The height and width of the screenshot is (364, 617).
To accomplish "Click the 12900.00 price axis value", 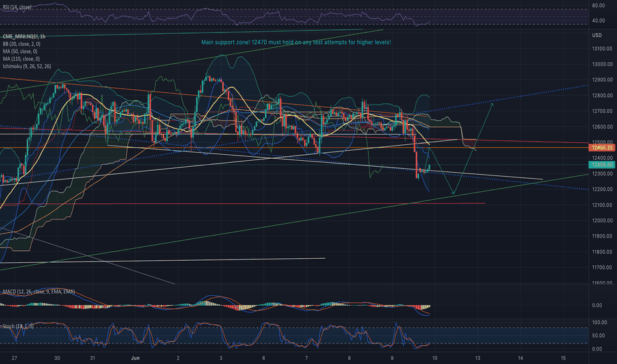I will coord(602,80).
